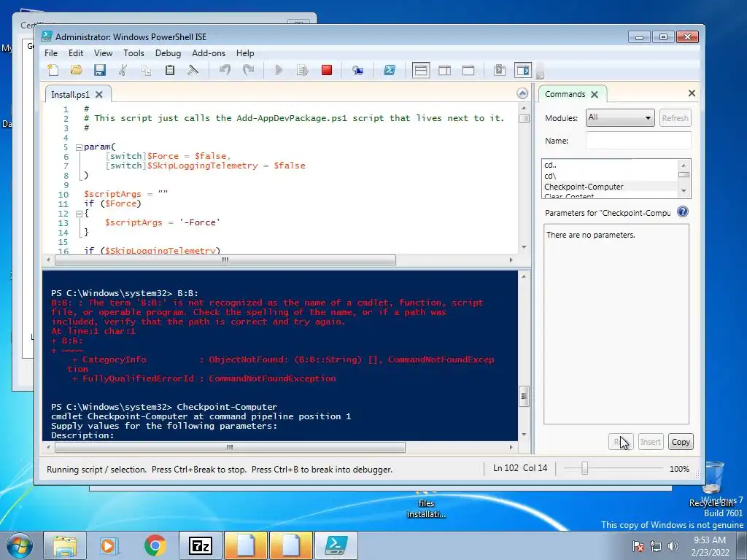The width and height of the screenshot is (747, 560).
Task: Click the network icon in system tray
Action: (x=656, y=546)
